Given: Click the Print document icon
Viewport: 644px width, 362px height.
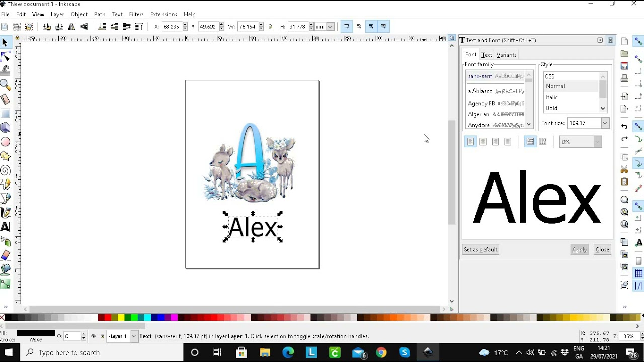Looking at the screenshot, I should pyautogui.click(x=624, y=78).
